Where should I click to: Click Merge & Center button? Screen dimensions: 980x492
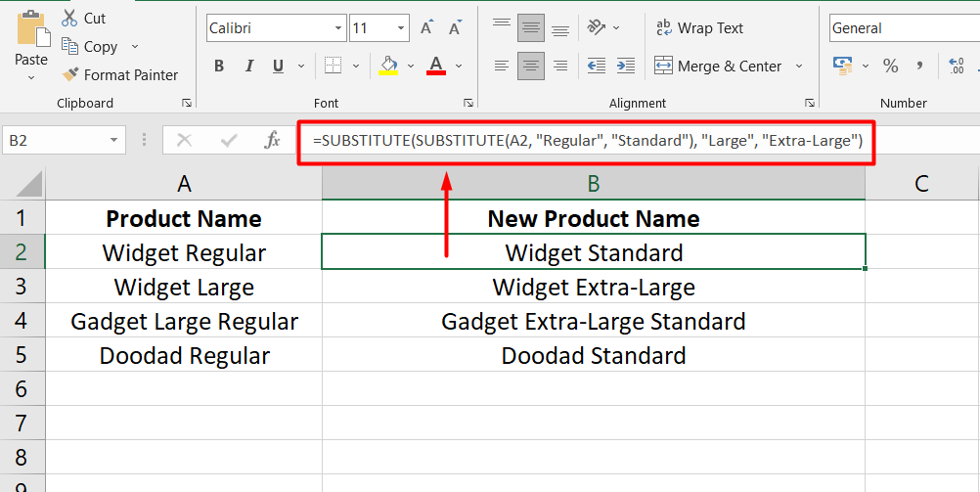click(x=718, y=66)
